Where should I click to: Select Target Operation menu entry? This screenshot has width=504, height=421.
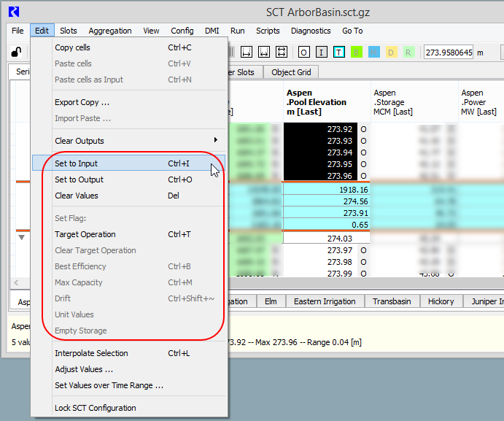85,234
